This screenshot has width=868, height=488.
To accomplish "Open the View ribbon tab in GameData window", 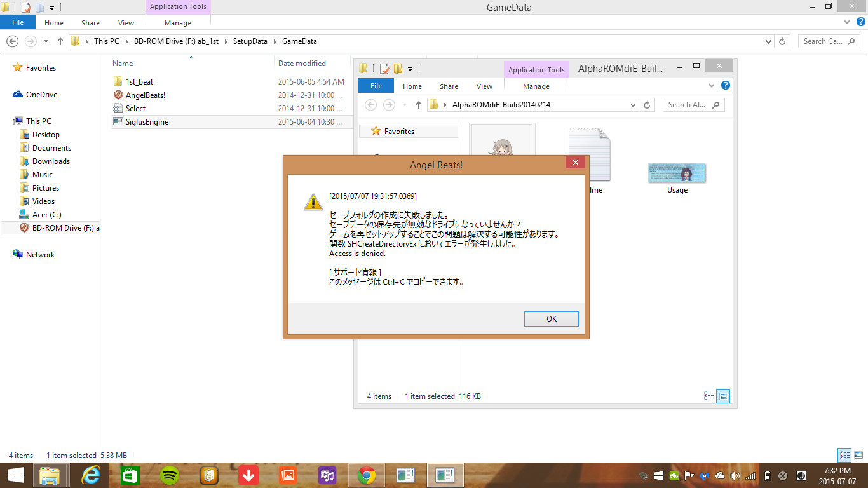I will (x=126, y=23).
